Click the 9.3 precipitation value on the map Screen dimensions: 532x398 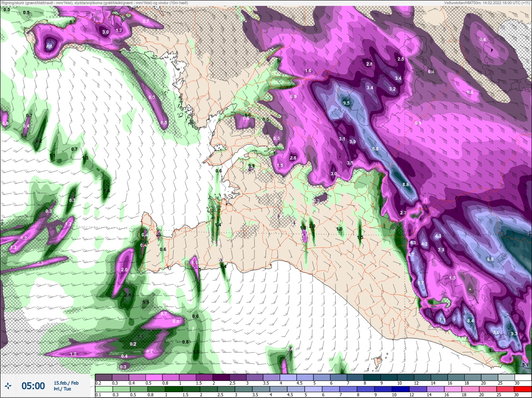514,334
